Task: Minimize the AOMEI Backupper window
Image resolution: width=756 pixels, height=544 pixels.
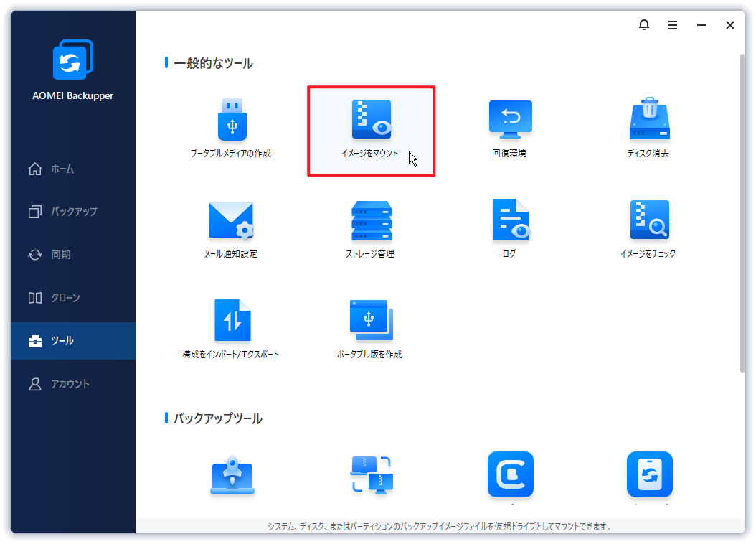Action: (x=701, y=25)
